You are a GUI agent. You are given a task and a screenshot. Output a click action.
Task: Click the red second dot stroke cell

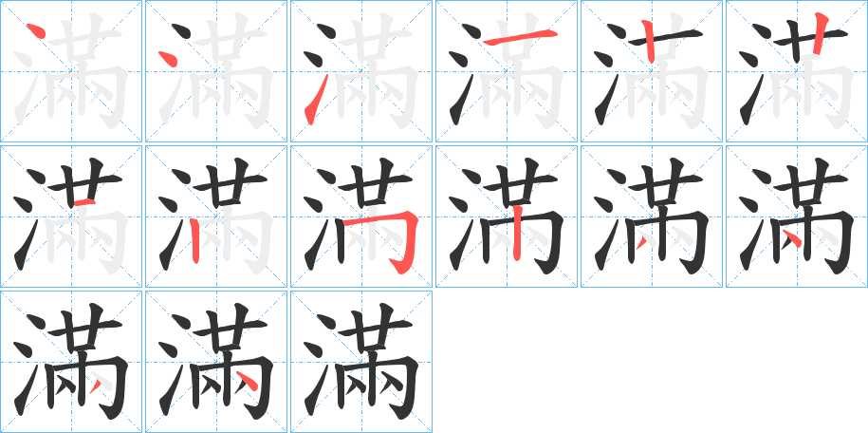pyautogui.click(x=216, y=71)
